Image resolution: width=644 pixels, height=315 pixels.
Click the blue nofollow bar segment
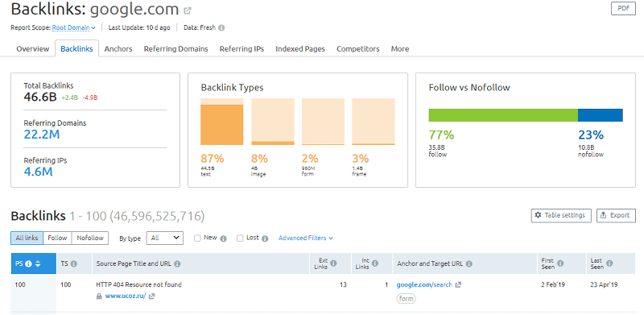pyautogui.click(x=601, y=115)
